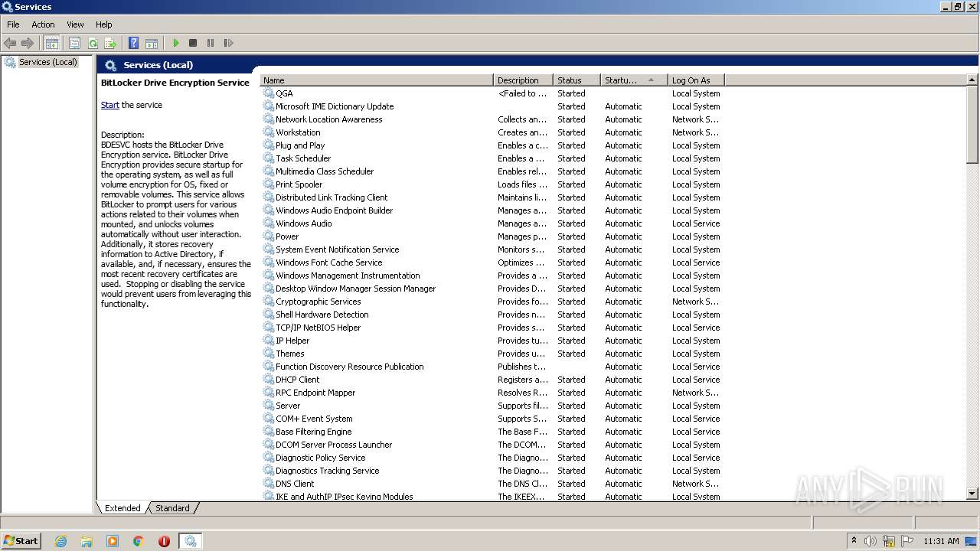The height and width of the screenshot is (551, 980).
Task: Click the Restart Service toolbar icon
Action: 228,44
